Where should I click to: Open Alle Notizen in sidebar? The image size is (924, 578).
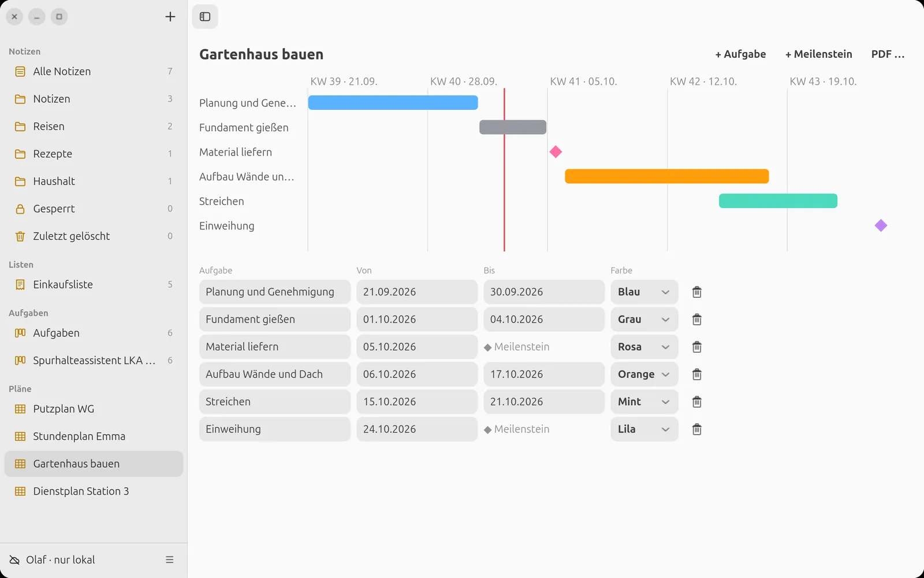click(94, 71)
